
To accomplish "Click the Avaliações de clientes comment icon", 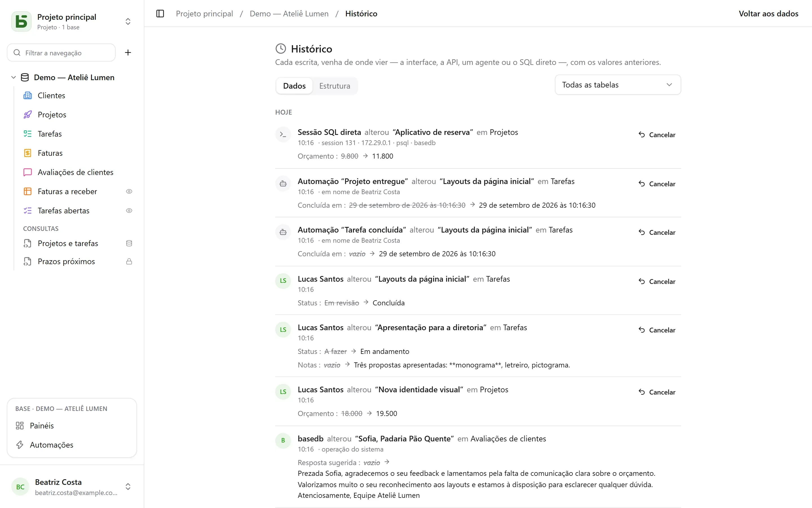I will [28, 172].
